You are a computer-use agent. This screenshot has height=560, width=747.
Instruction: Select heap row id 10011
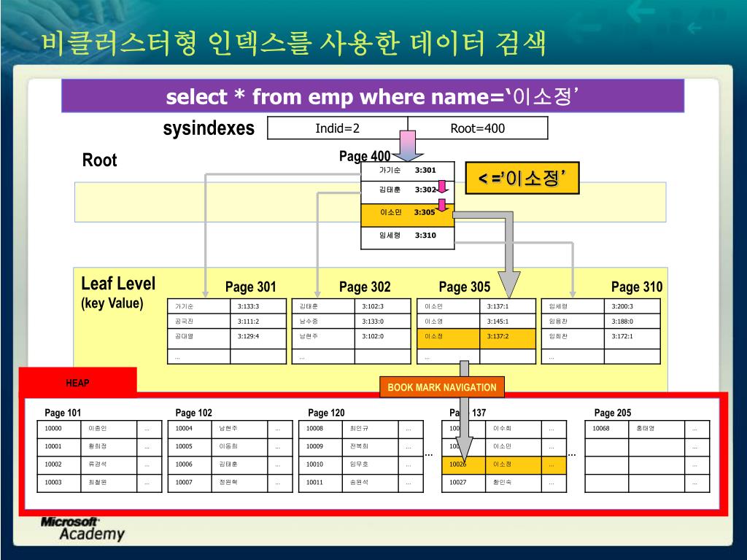coord(321,483)
